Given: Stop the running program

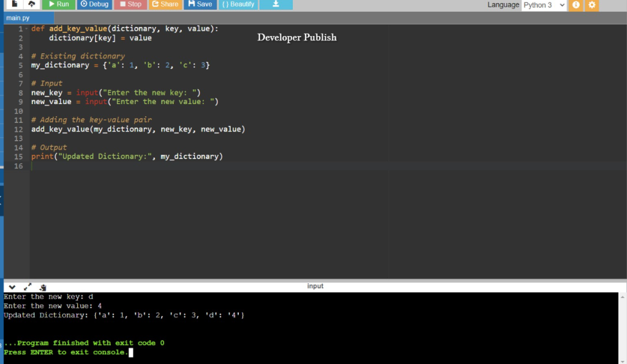Looking at the screenshot, I should coord(130,5).
